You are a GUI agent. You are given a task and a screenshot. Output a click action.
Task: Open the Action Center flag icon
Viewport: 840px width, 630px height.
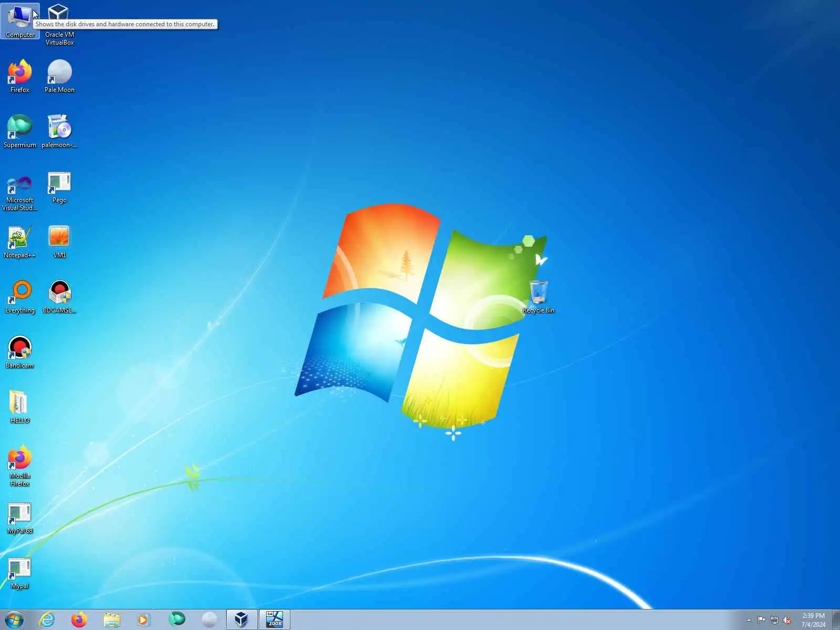point(761,620)
